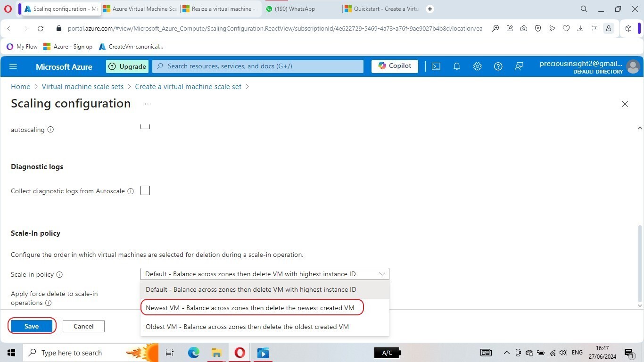Click the pane's vertical scrollbar thumb
Screen dimensions: 644x362
[x=640, y=264]
